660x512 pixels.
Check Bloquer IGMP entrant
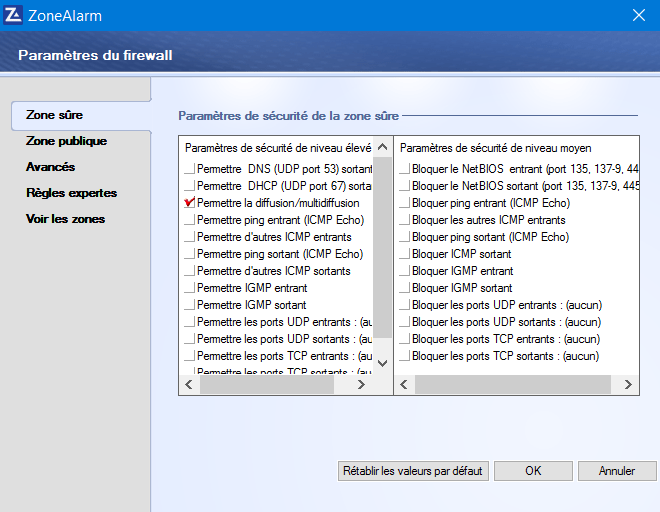point(405,271)
